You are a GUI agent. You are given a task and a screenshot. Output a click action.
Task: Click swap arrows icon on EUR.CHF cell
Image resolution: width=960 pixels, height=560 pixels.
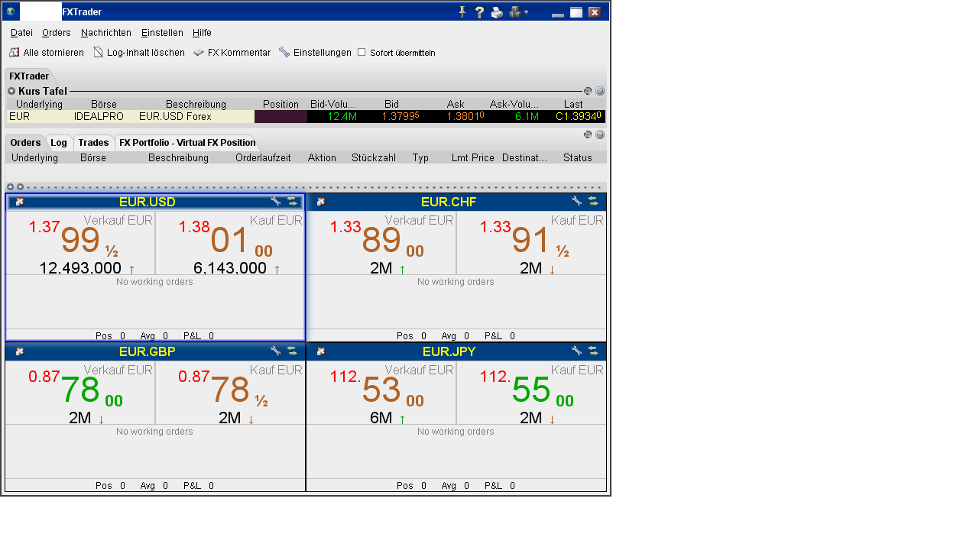coord(592,201)
